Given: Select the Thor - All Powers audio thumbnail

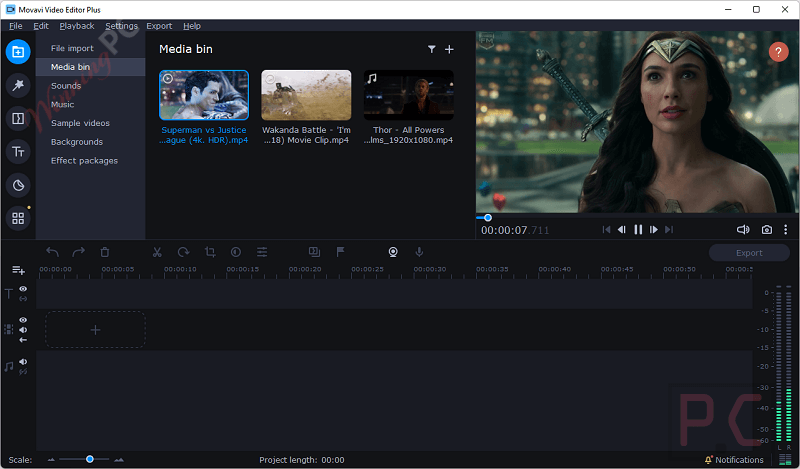Looking at the screenshot, I should coord(409,95).
